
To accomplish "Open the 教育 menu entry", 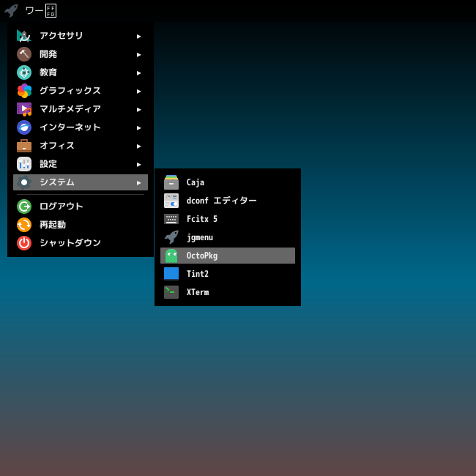I will (x=81, y=72).
